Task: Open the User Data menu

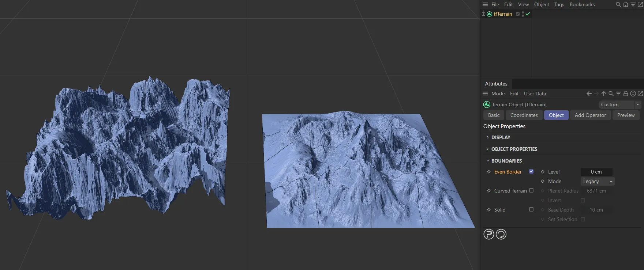Action: pyautogui.click(x=535, y=94)
